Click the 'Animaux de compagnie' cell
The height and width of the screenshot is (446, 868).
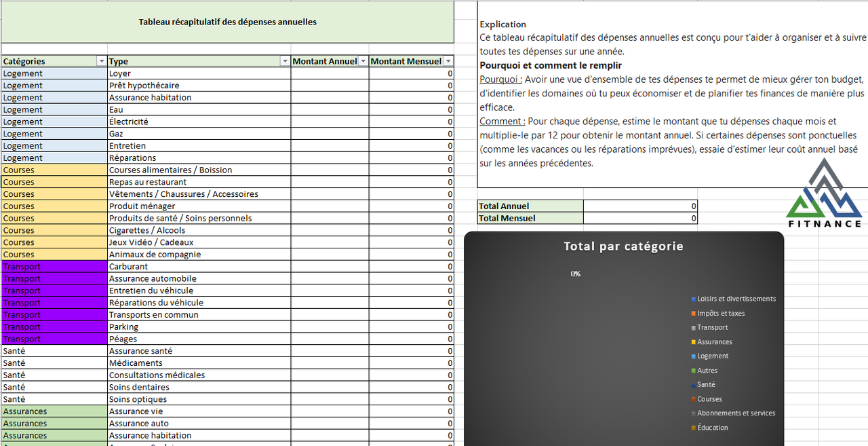(x=199, y=255)
